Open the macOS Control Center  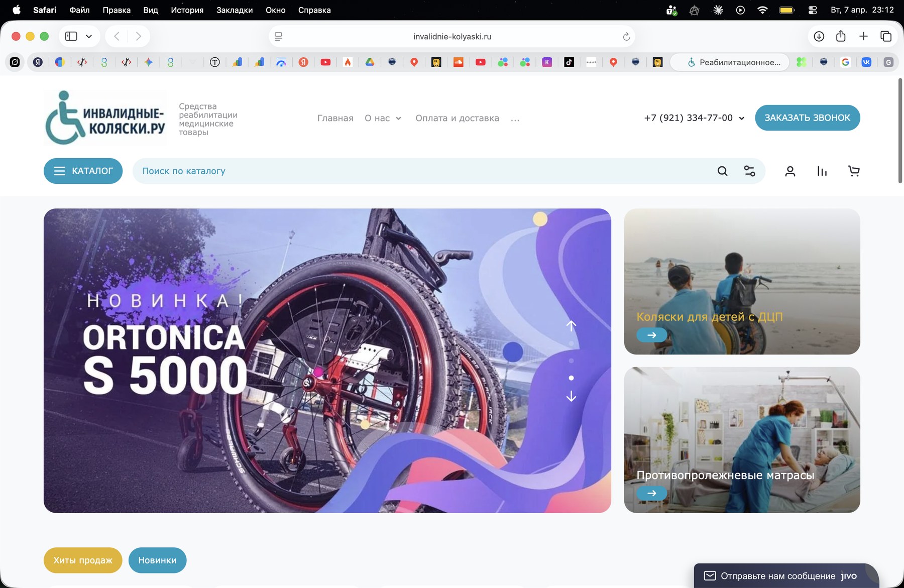click(x=813, y=10)
